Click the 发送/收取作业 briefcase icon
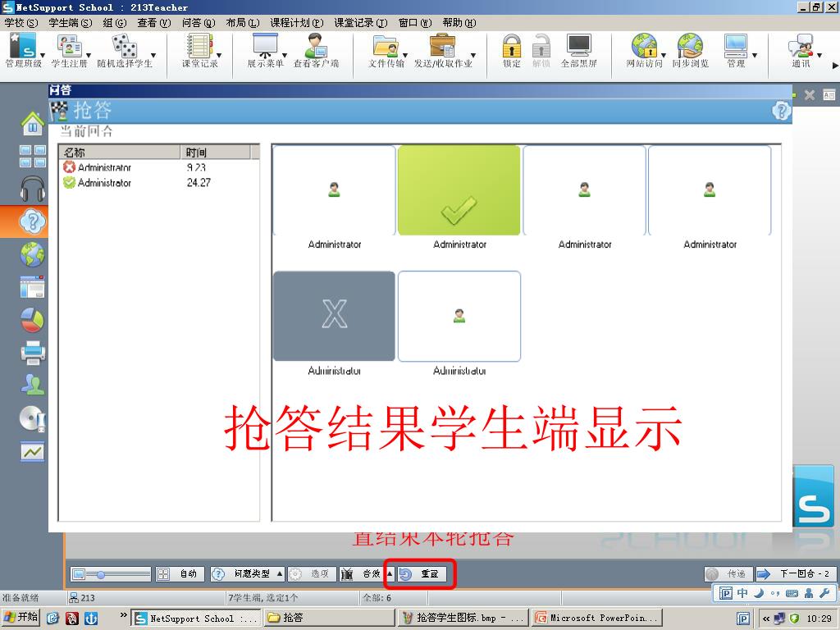 [443, 50]
